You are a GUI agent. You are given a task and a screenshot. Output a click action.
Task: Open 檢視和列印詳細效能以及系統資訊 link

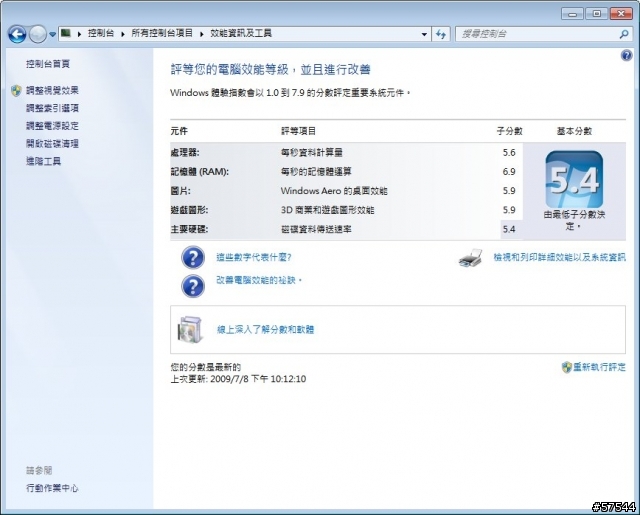pos(559,257)
